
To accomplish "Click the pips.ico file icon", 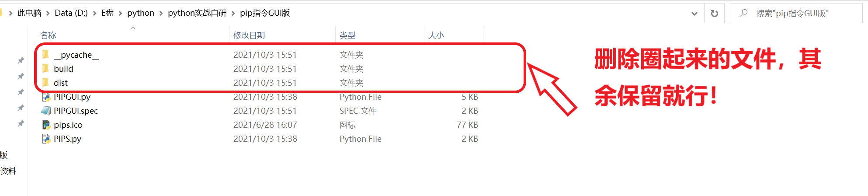I will 46,125.
